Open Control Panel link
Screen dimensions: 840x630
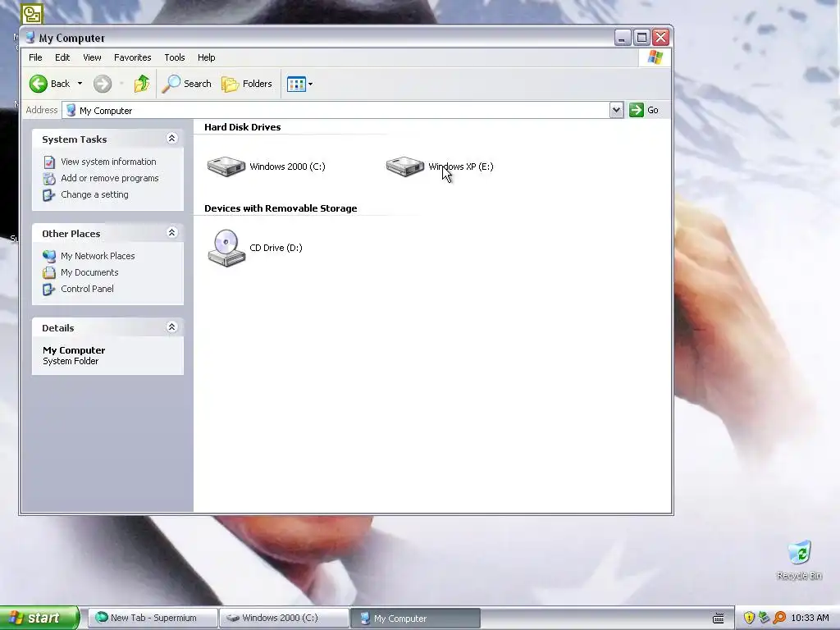[x=87, y=289]
